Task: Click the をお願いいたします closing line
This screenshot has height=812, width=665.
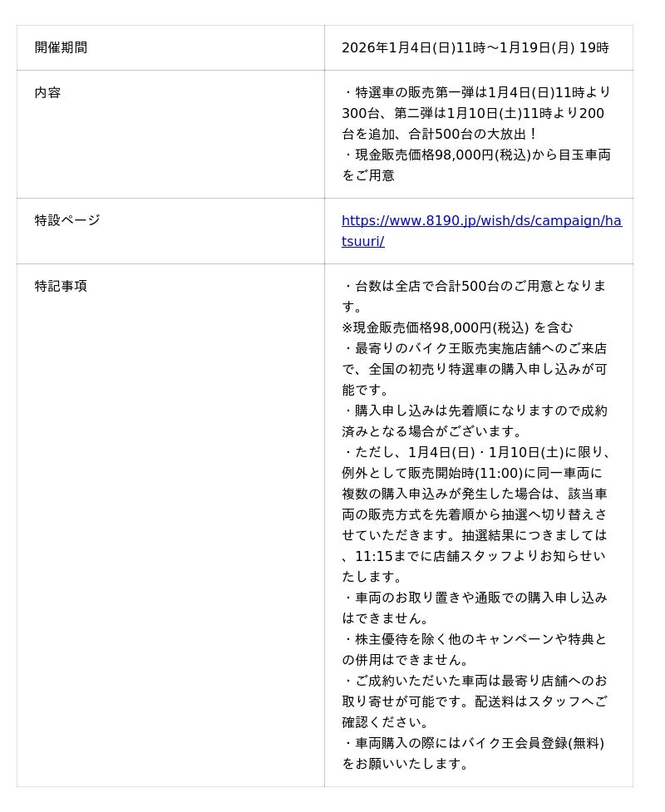Action: pos(405,764)
